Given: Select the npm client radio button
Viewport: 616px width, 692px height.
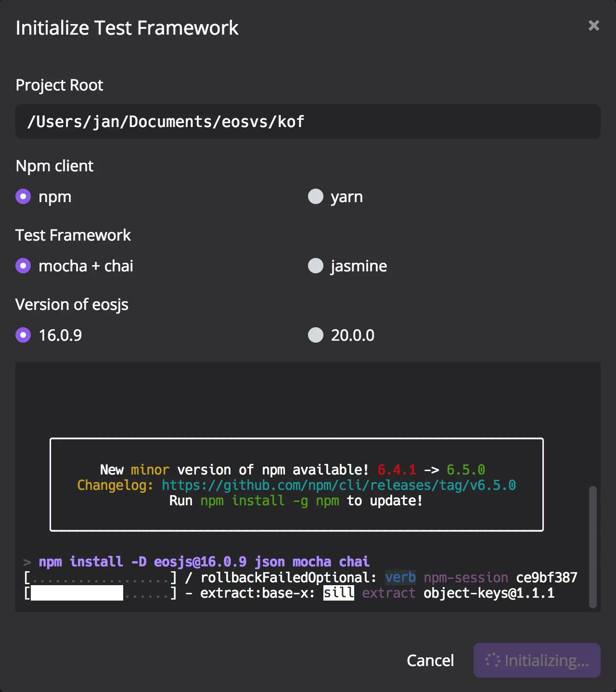Looking at the screenshot, I should pyautogui.click(x=23, y=196).
